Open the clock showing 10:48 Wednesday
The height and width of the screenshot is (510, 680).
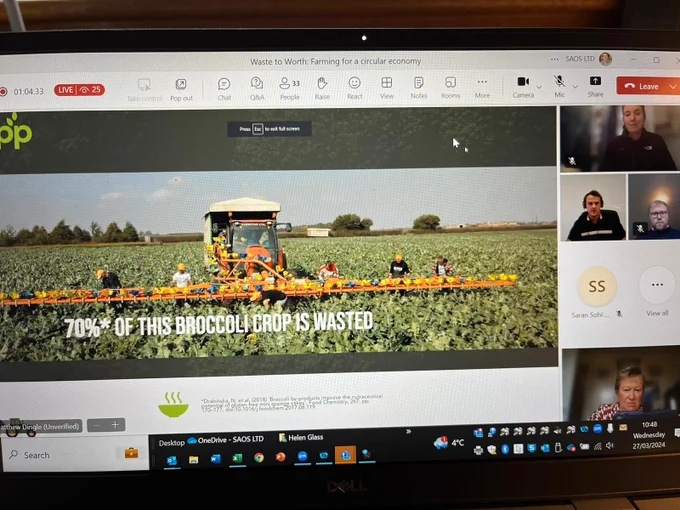649,435
